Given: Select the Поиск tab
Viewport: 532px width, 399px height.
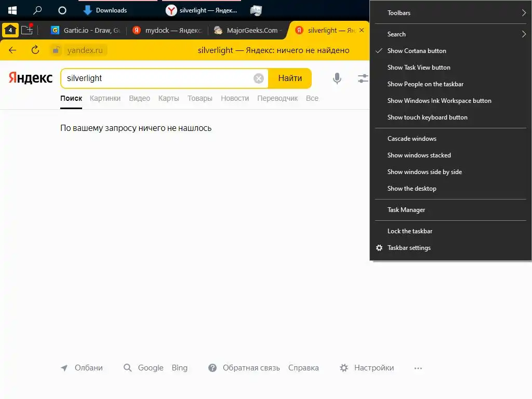Looking at the screenshot, I should click(x=71, y=98).
